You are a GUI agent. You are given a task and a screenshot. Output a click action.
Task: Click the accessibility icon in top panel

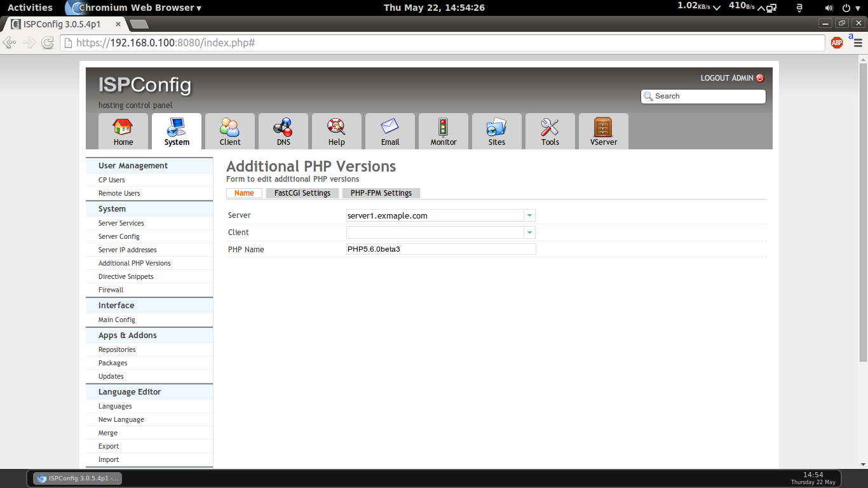[x=799, y=8]
